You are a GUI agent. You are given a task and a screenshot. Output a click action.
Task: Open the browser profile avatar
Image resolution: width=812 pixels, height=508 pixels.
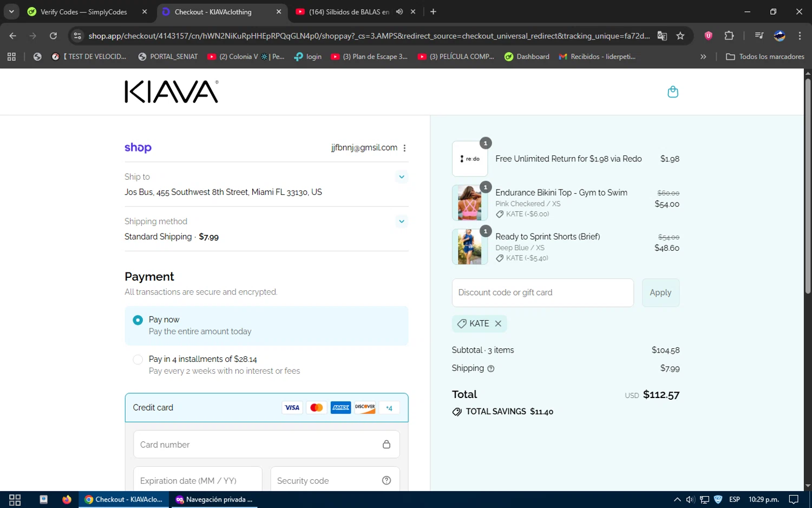780,36
